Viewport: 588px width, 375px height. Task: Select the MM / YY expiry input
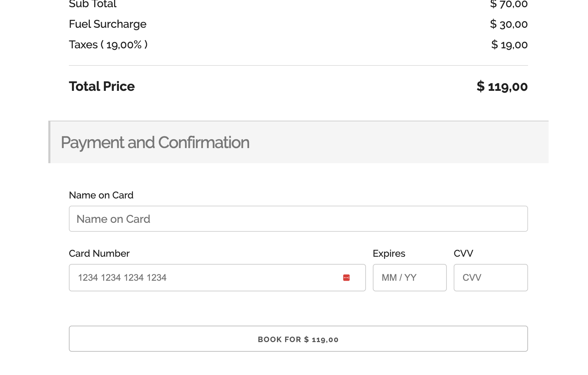409,278
